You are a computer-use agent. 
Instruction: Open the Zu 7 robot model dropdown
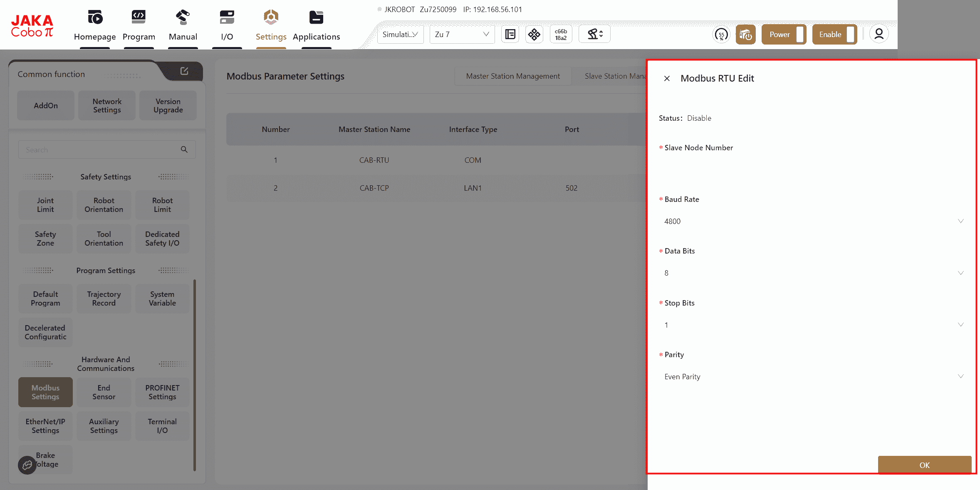pos(462,35)
